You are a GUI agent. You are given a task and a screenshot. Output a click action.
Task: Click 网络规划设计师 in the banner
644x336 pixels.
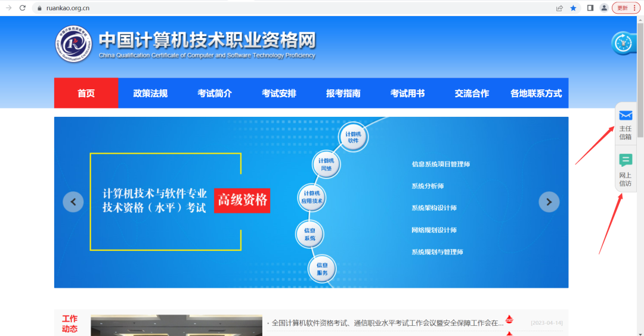(434, 230)
